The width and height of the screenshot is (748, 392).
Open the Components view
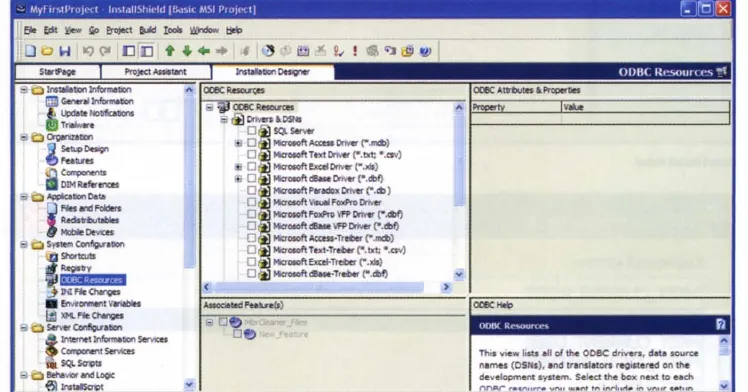point(83,173)
